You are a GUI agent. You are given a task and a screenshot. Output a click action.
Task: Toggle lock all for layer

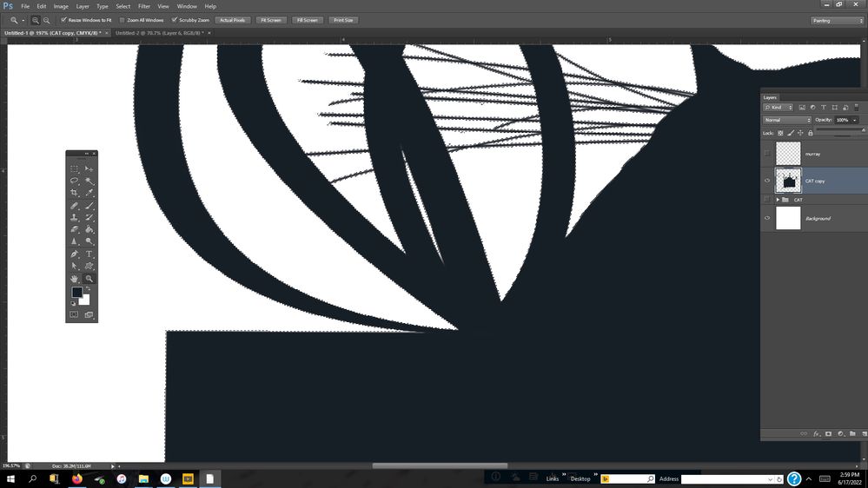[x=811, y=133]
